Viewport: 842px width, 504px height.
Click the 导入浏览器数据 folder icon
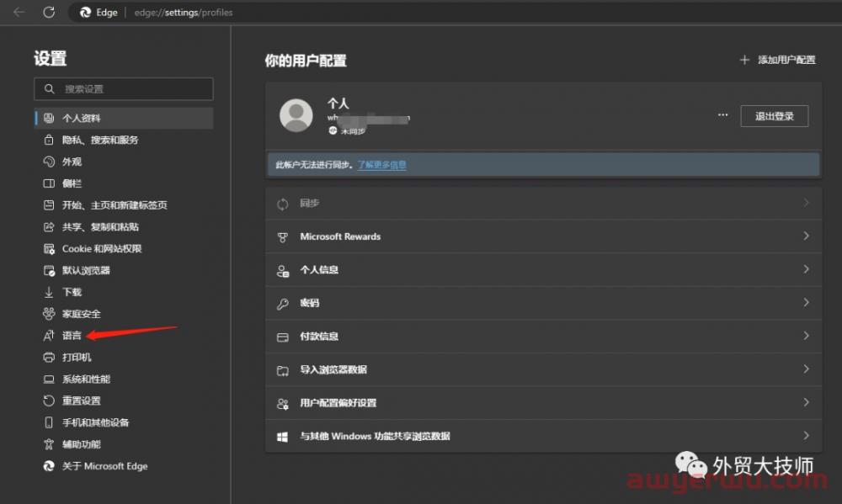tap(282, 370)
